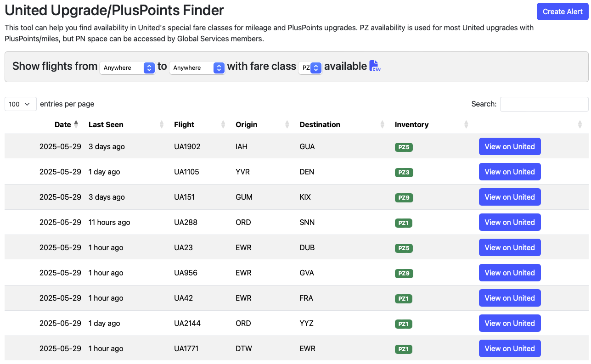591x364 pixels.
Task: Click PZ5 badge in UA23 row
Action: [404, 248]
